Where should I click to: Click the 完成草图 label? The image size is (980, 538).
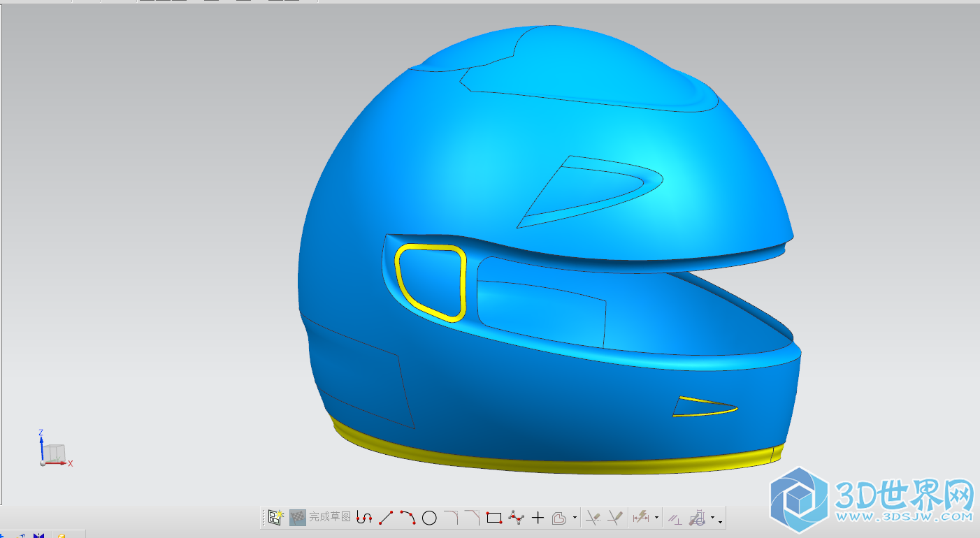click(330, 518)
